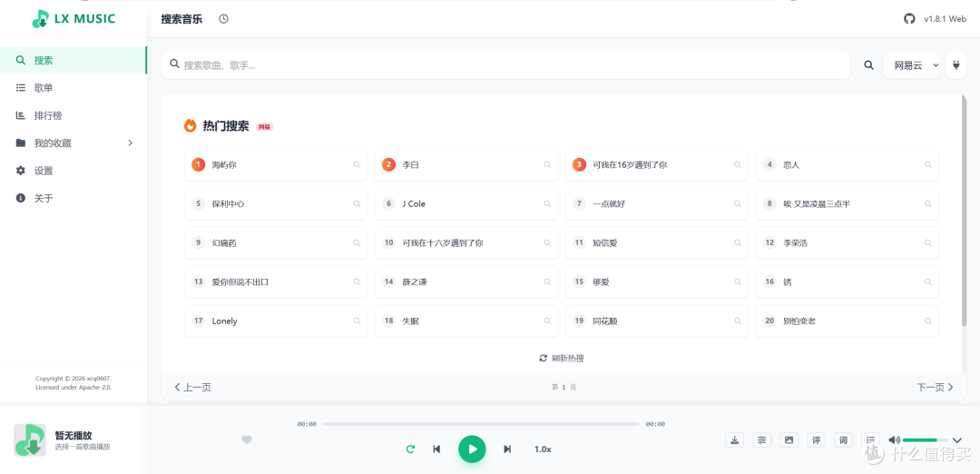Open the 1.0x playback speed selector
Image resolution: width=980 pixels, height=474 pixels.
point(543,449)
